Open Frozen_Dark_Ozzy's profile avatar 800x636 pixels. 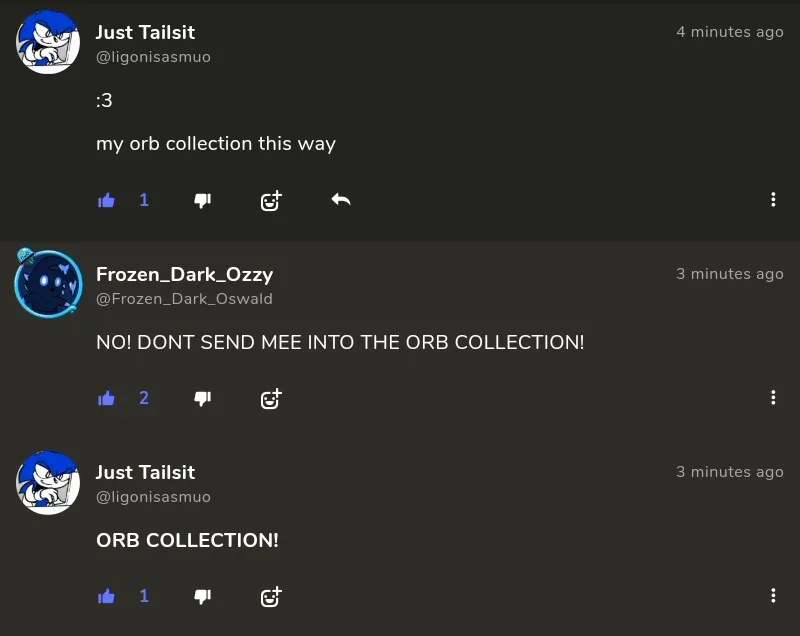[48, 284]
